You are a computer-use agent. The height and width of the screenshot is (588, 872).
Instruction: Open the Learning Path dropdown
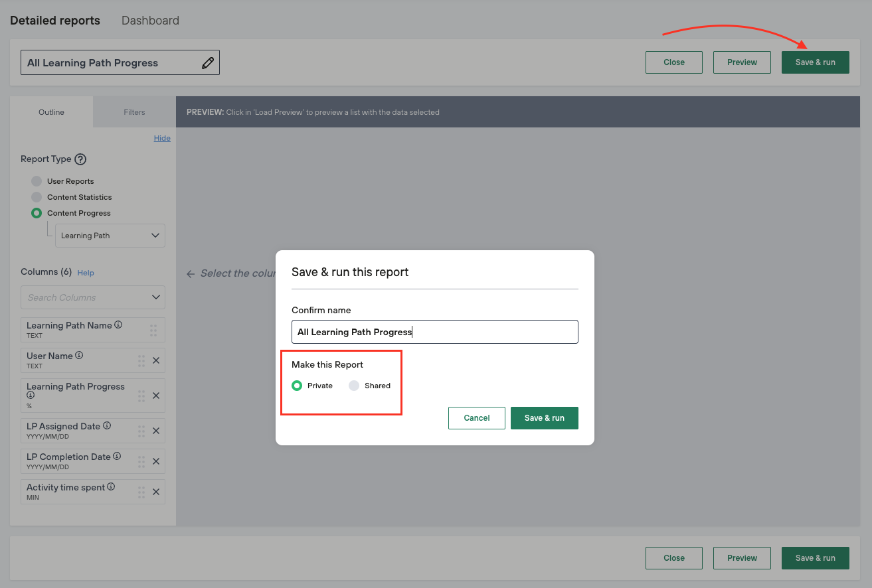(110, 236)
